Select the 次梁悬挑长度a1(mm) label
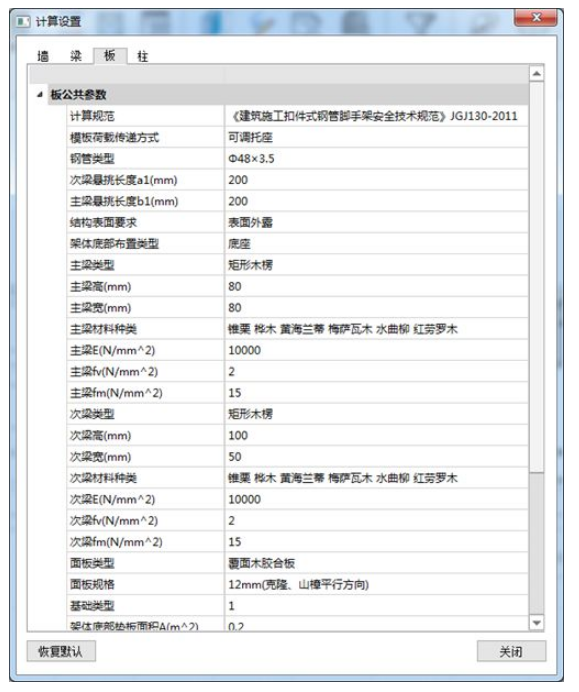 (x=124, y=180)
